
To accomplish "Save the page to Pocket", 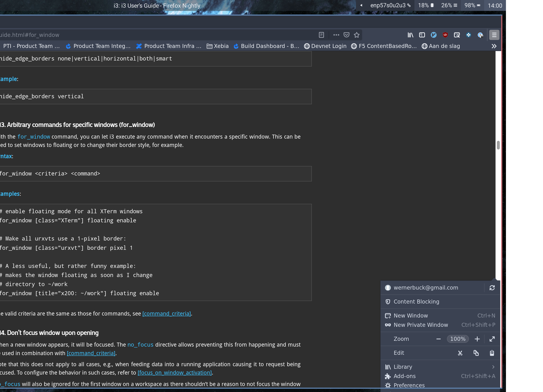I will pyautogui.click(x=347, y=35).
